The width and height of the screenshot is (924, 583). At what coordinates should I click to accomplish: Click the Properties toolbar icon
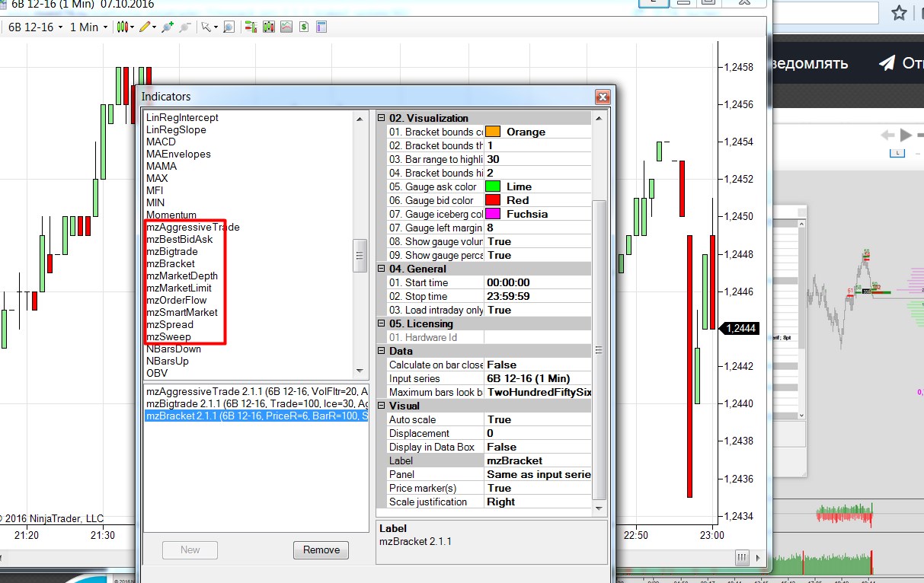click(x=321, y=27)
